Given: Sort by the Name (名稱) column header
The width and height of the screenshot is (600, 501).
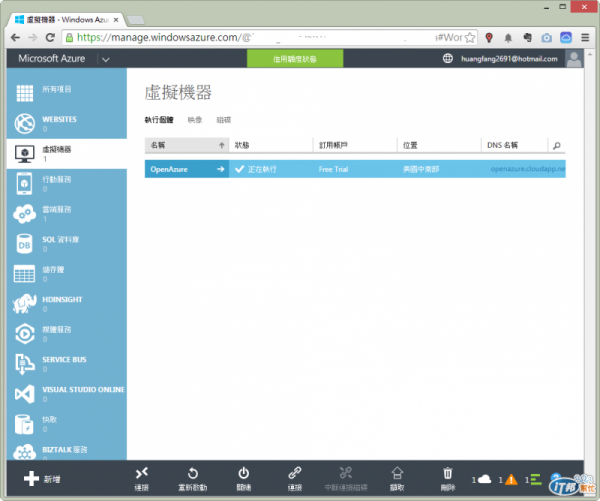Looking at the screenshot, I should pyautogui.click(x=187, y=145).
